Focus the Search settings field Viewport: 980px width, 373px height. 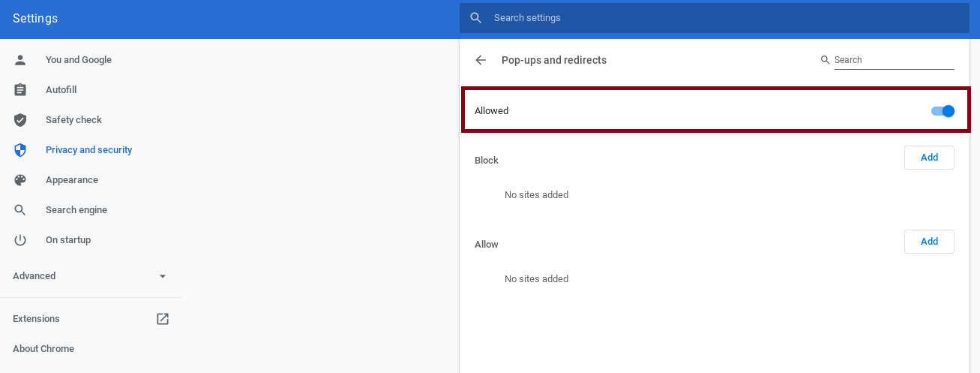click(x=715, y=18)
